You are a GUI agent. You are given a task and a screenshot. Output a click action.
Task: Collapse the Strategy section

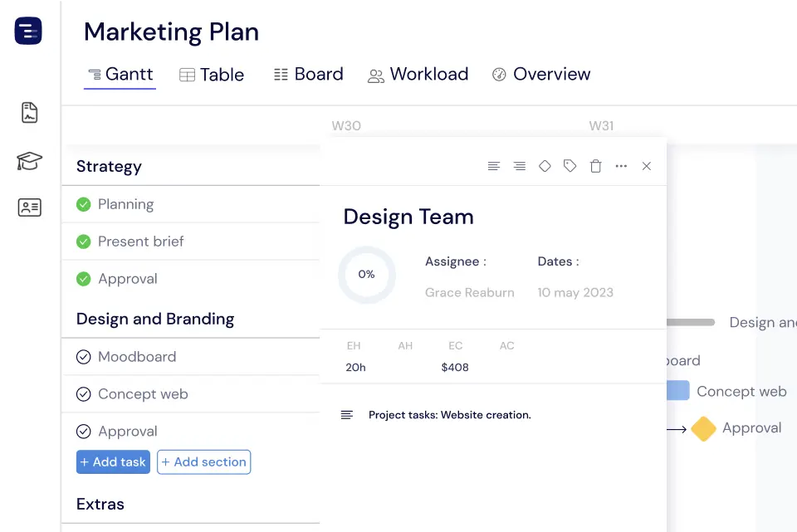(108, 166)
